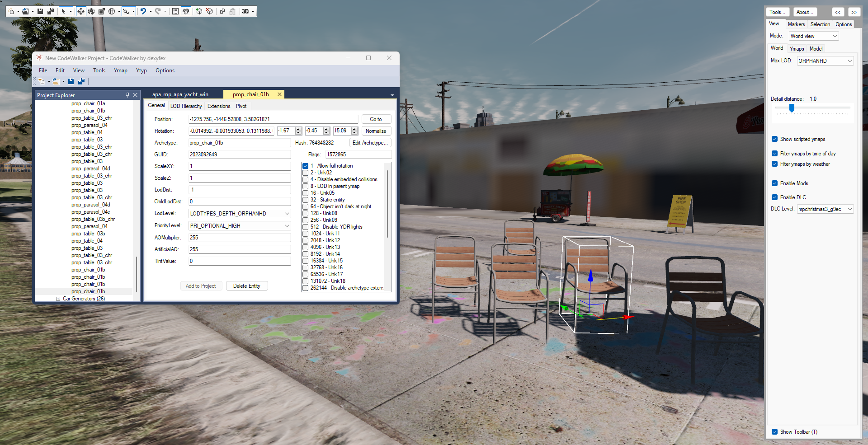
Task: Select the pointer selection tool
Action: click(63, 11)
